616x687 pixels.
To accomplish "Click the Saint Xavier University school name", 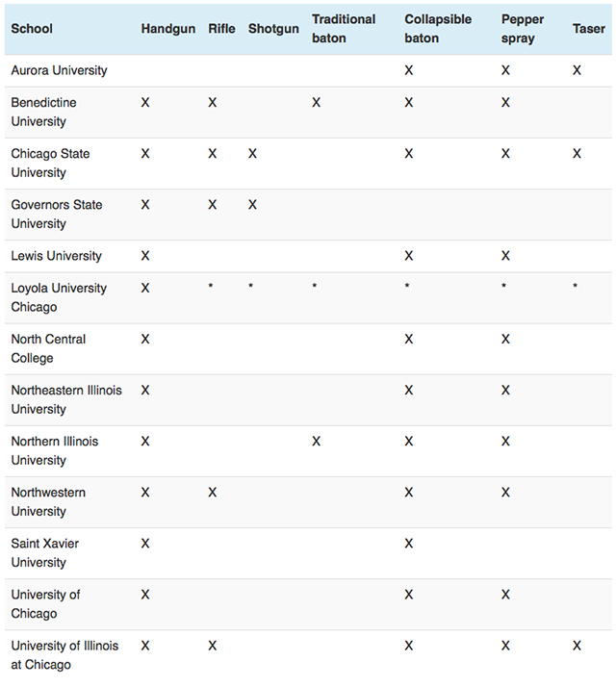I will [x=44, y=552].
